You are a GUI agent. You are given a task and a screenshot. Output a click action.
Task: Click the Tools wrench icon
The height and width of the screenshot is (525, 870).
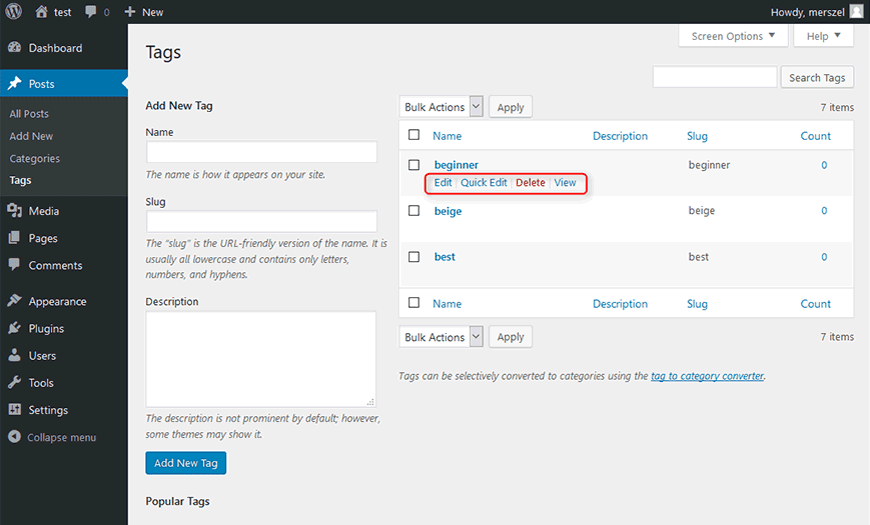tap(14, 382)
